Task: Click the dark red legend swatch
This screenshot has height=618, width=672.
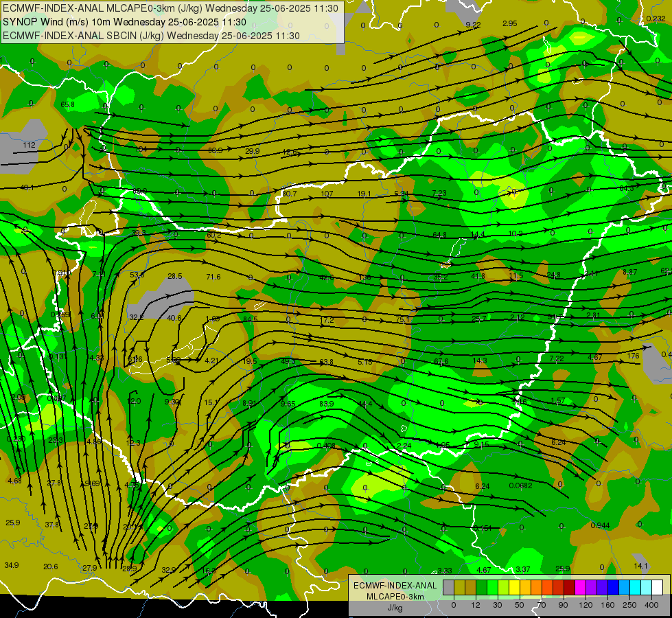Action: [570, 587]
